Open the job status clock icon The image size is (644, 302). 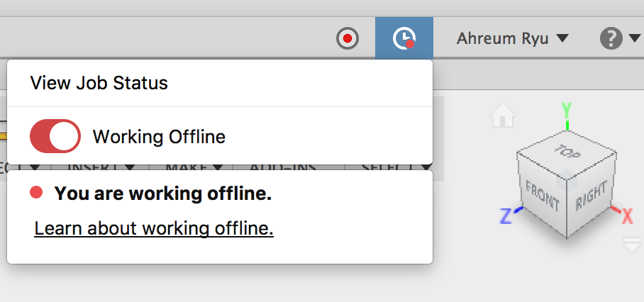404,38
